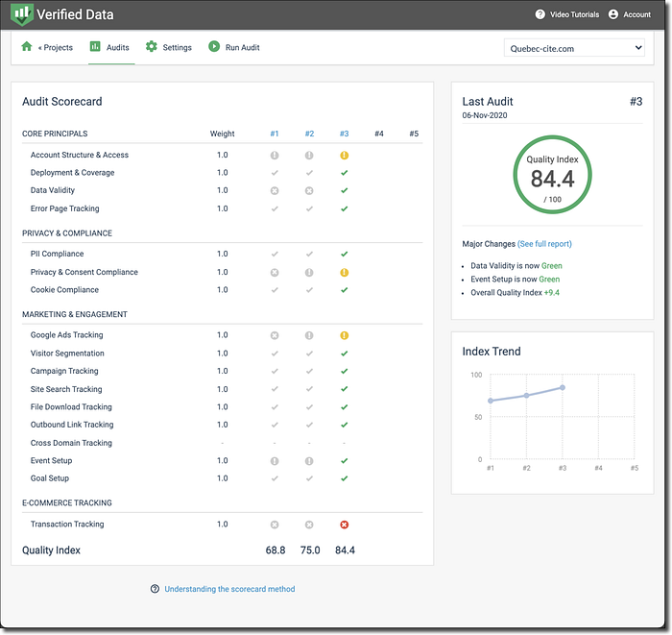672x635 pixels.
Task: Open Understanding the scorecard method link
Action: click(229, 589)
